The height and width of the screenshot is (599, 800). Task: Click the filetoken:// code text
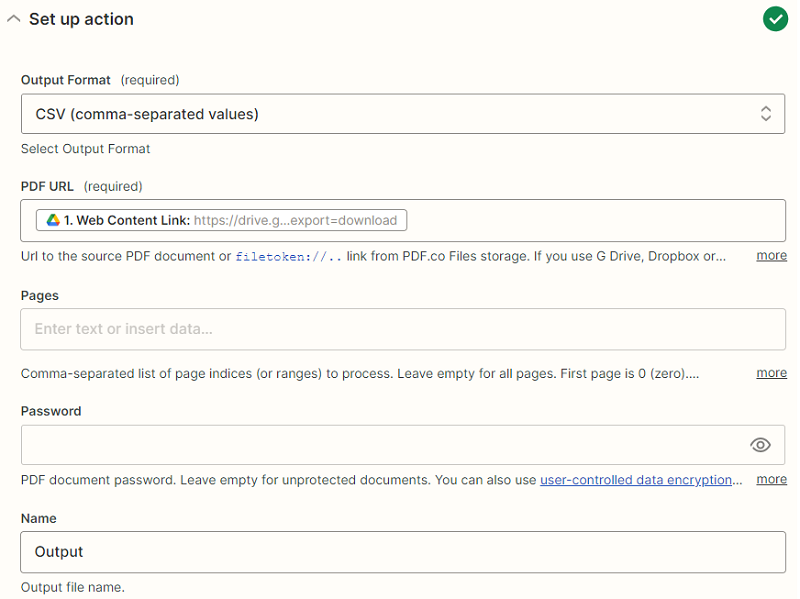coord(288,257)
